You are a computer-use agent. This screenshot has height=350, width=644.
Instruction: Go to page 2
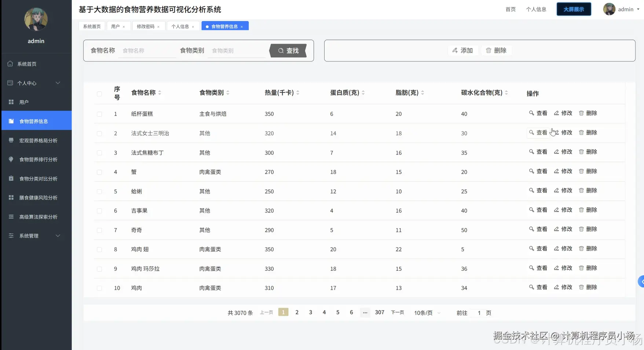tap(297, 312)
